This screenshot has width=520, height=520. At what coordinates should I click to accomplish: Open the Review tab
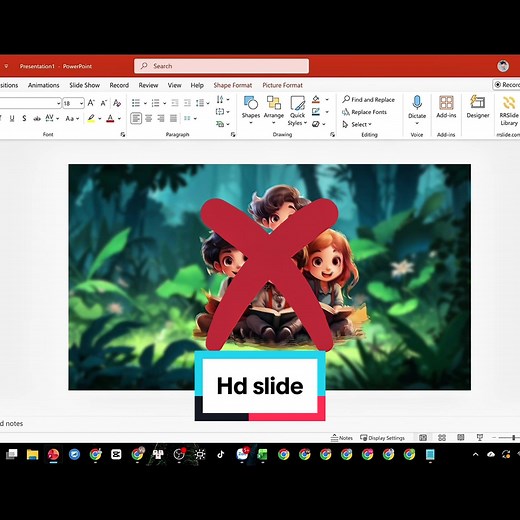[148, 85]
